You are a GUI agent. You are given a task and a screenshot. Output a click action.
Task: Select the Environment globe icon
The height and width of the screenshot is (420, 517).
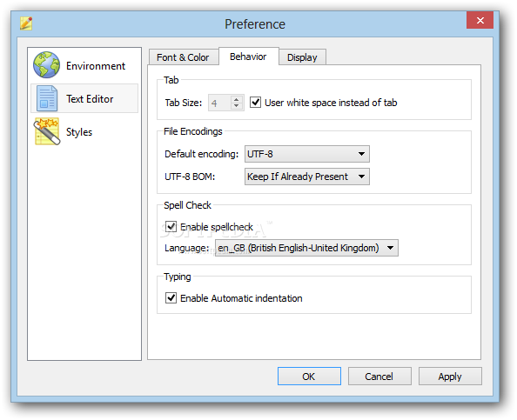tap(46, 65)
